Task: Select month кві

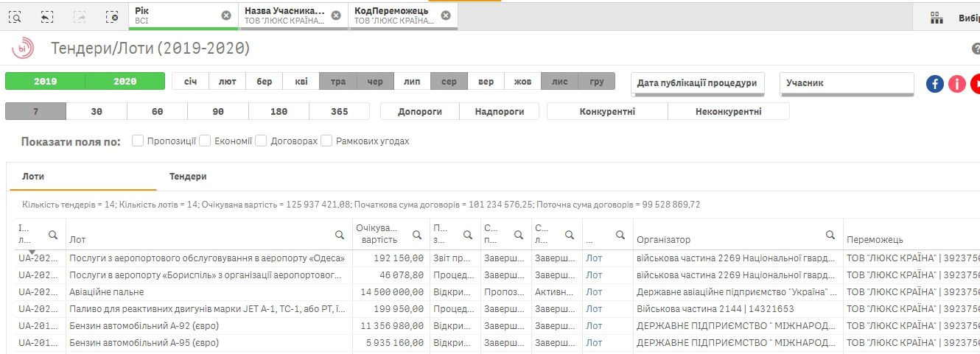Action: coord(301,81)
